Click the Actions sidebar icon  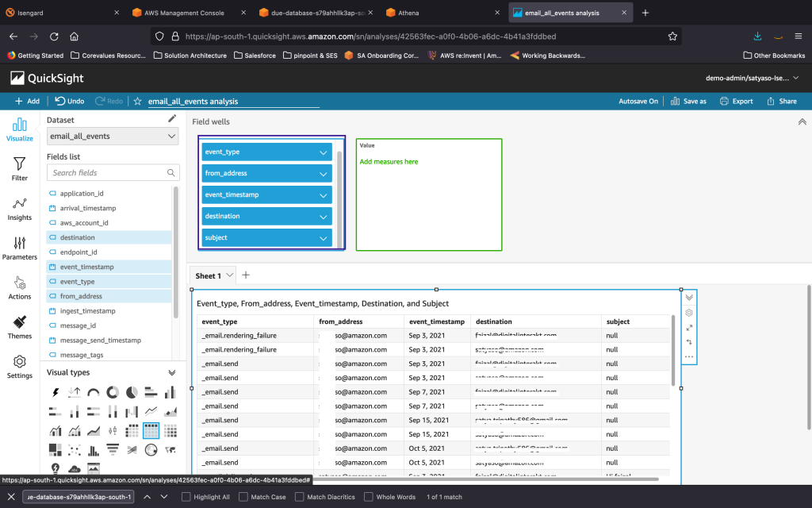point(20,287)
